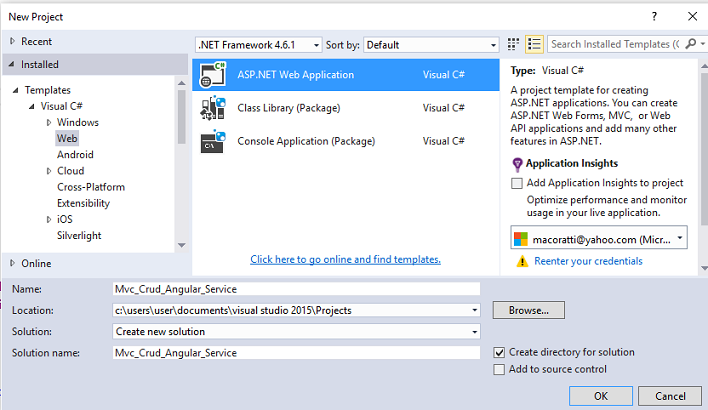Select the Silverlight template category

(x=79, y=235)
